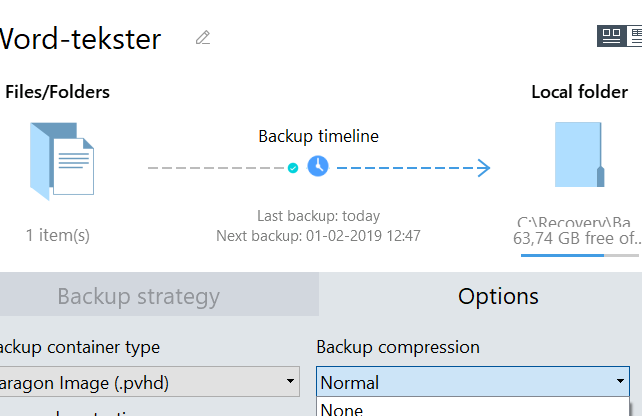This screenshot has height=416, width=642.
Task: Click the 1 item(s) source link
Action: tap(58, 235)
